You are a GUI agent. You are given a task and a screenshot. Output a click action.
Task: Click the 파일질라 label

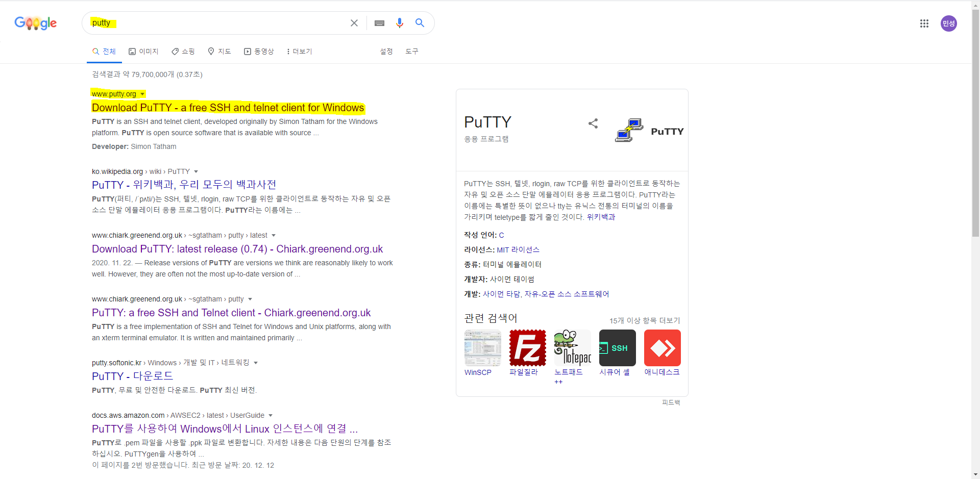pos(524,372)
